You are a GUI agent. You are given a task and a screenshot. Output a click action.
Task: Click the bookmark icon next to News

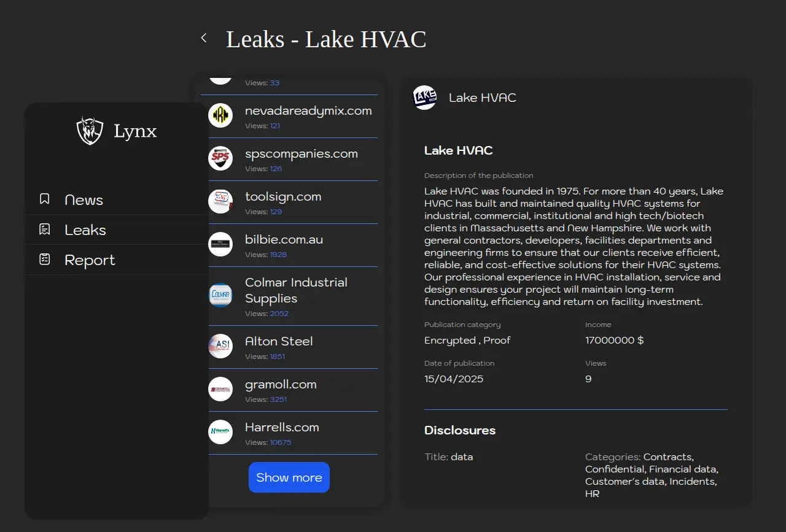tap(44, 199)
